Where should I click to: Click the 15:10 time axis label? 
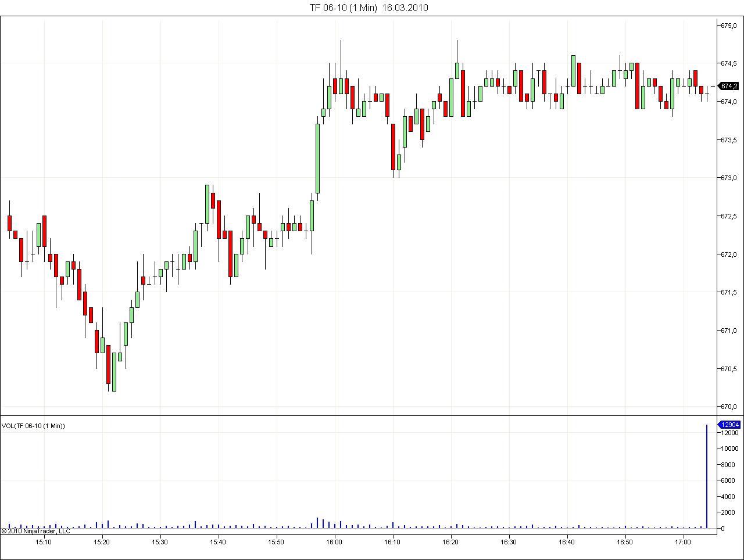click(x=44, y=542)
